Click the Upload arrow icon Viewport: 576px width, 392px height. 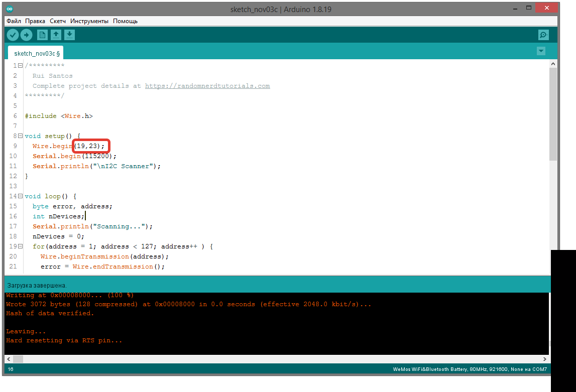(26, 35)
